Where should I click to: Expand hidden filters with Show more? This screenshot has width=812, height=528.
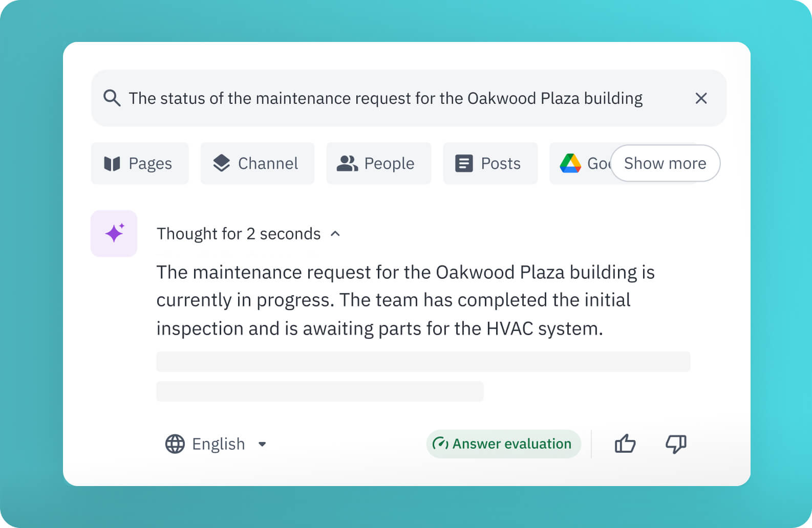tap(665, 163)
